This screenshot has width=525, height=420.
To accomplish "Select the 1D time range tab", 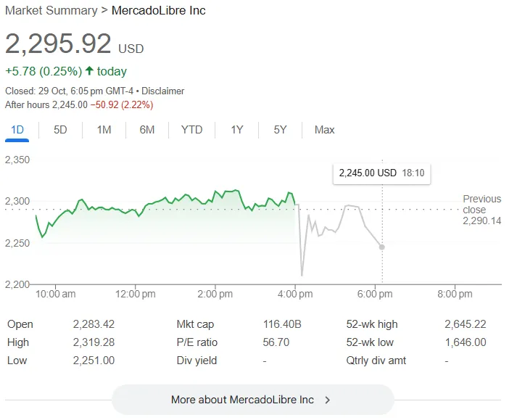I will (x=17, y=130).
